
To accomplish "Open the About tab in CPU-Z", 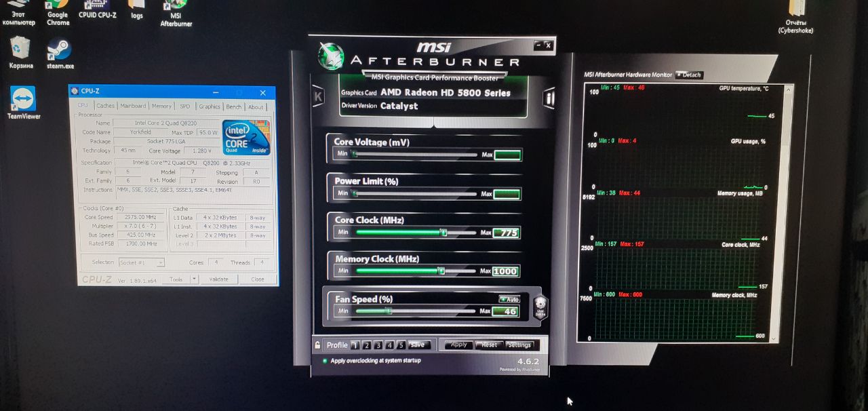I will (256, 106).
